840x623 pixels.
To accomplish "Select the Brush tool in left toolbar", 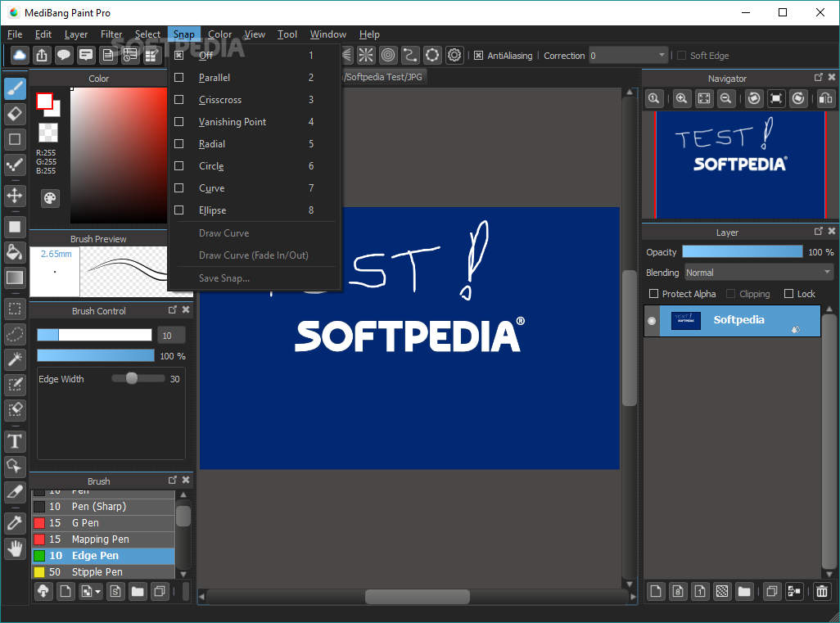I will (15, 88).
